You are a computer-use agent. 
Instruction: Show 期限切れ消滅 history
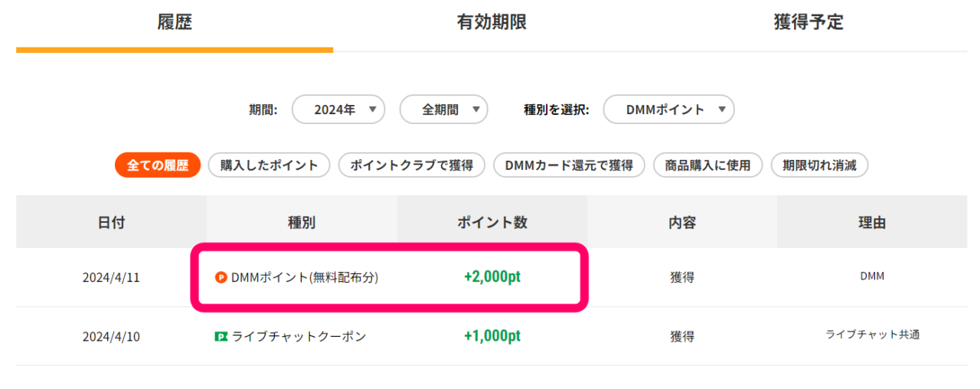(x=819, y=165)
